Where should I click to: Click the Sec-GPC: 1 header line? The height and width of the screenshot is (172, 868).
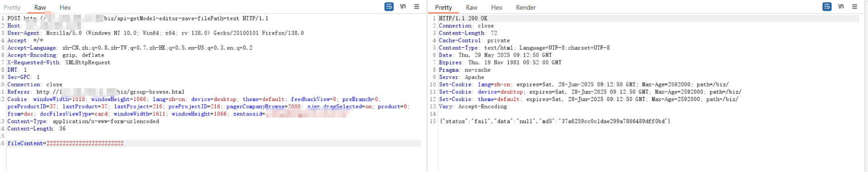click(x=24, y=77)
